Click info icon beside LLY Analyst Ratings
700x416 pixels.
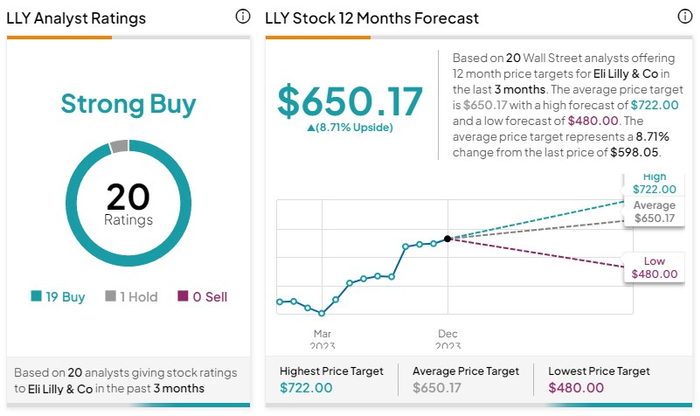(x=242, y=17)
